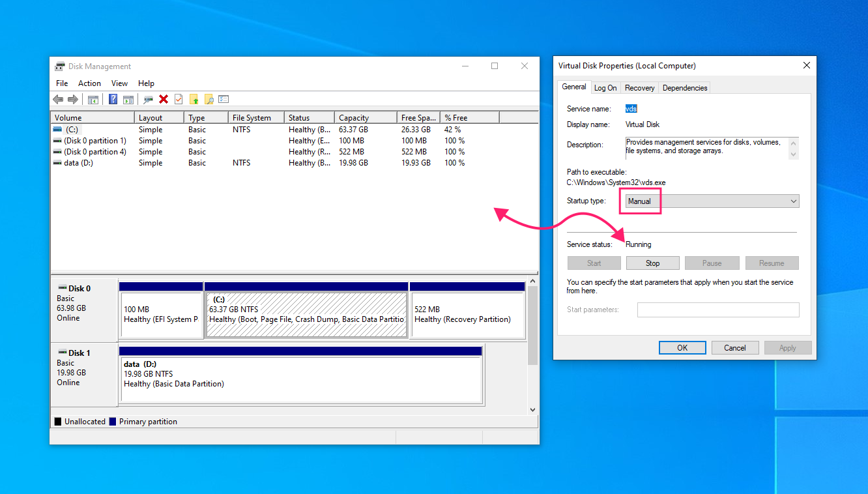This screenshot has width=868, height=494.
Task: Click the 63.37 GB capacity cell
Action: pos(354,130)
